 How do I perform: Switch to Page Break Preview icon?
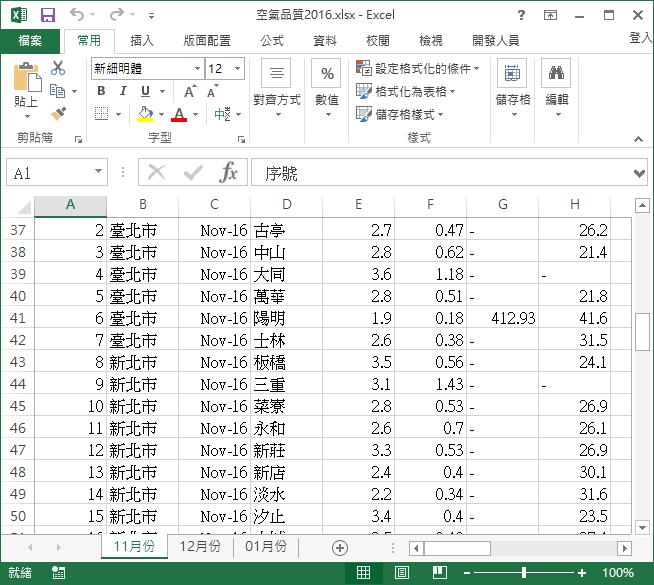pyautogui.click(x=440, y=572)
